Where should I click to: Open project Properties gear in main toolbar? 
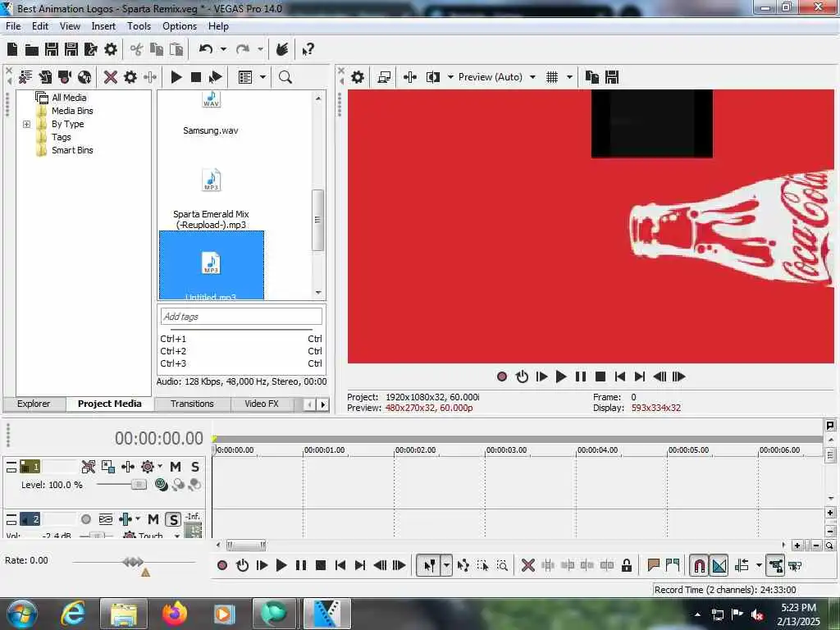(x=111, y=50)
